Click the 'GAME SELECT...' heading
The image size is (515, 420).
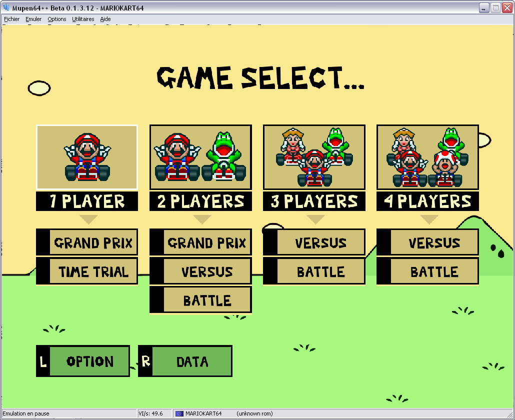tap(260, 78)
